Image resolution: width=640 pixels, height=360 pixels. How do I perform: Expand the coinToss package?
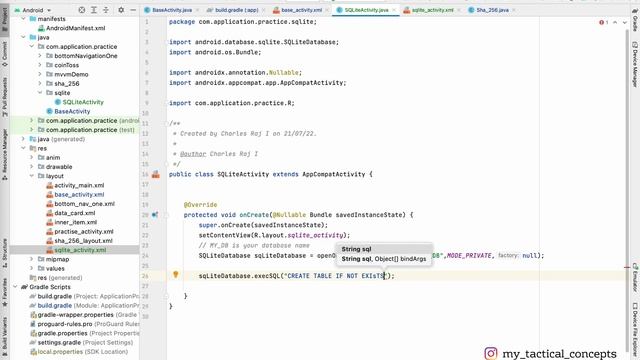[x=40, y=65]
